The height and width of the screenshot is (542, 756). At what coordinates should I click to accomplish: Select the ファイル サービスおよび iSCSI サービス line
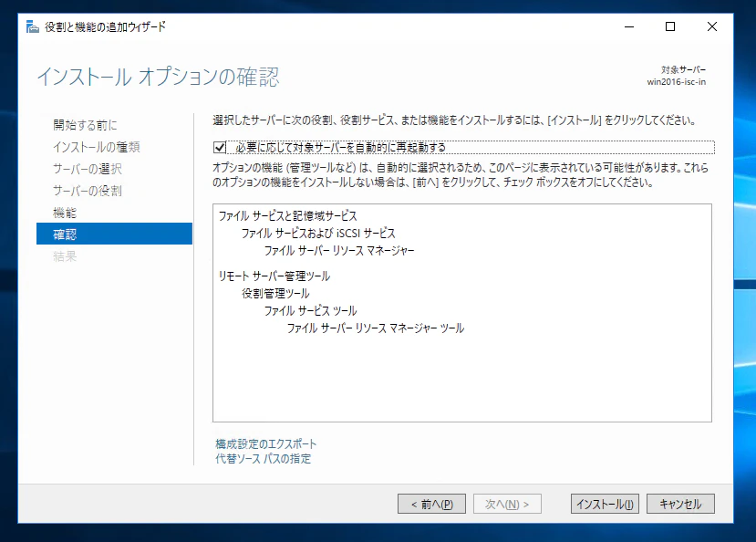click(318, 234)
